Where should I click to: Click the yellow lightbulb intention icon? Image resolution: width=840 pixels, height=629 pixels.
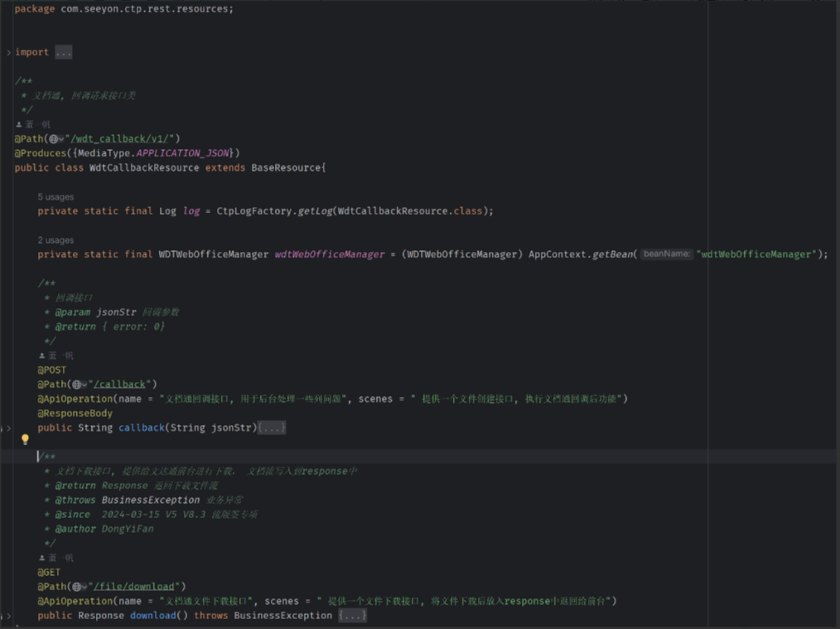(25, 439)
